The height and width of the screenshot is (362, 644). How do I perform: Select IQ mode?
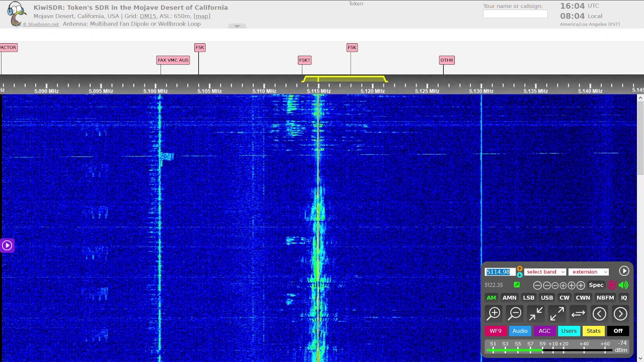coord(624,298)
